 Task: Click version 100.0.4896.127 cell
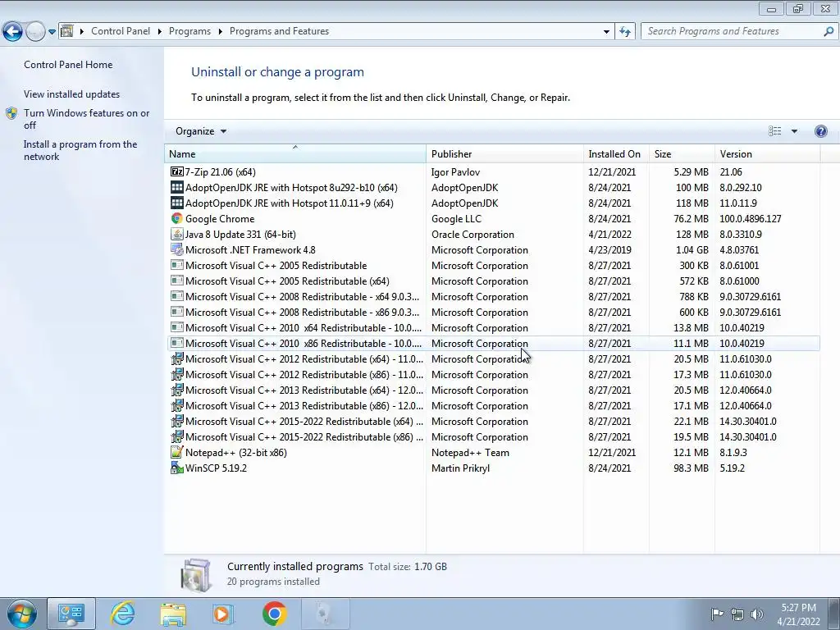point(750,218)
